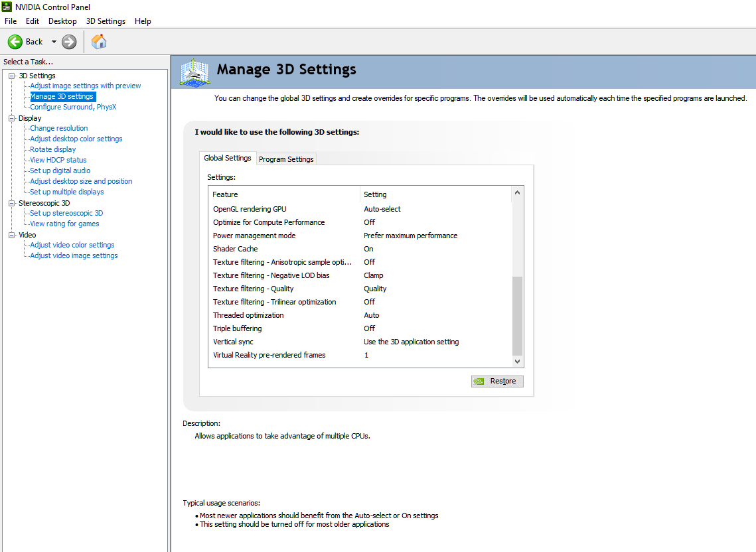756x552 pixels.
Task: Open Adjust video image settings
Action: (74, 255)
